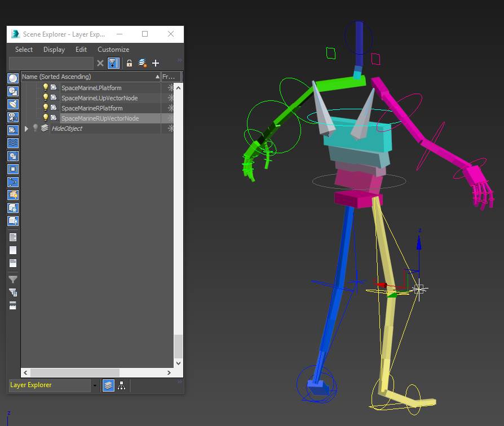Toggle lightbulb visibility of HideObject layer

35,128
